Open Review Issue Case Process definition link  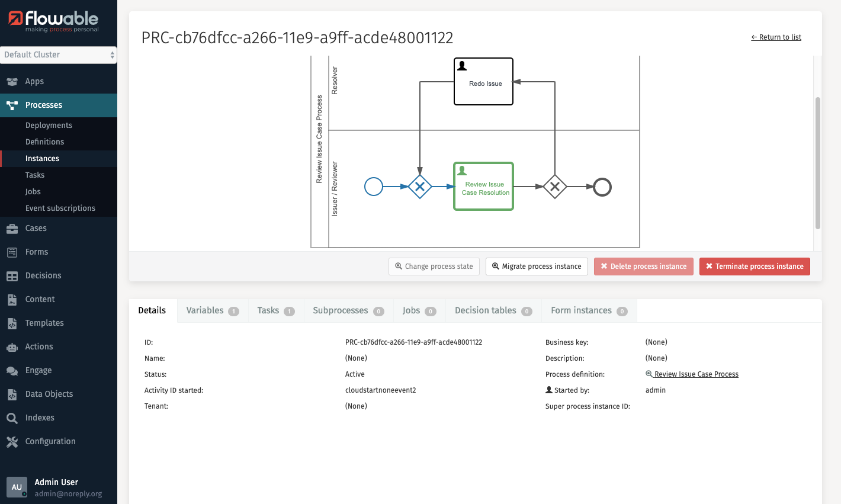click(696, 374)
